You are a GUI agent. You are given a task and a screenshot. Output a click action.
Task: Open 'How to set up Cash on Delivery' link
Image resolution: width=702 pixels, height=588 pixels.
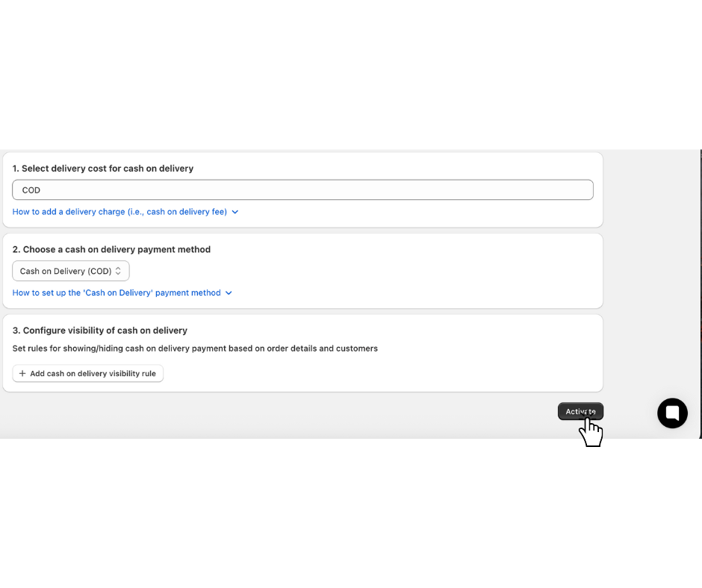117,293
